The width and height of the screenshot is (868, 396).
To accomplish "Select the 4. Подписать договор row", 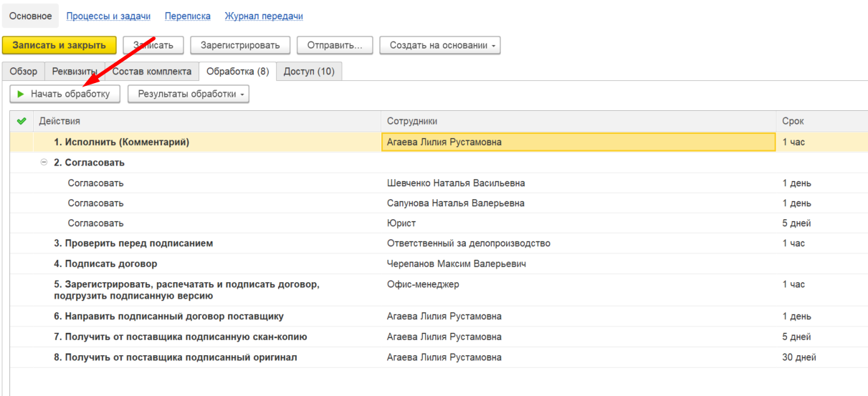I will [x=439, y=264].
